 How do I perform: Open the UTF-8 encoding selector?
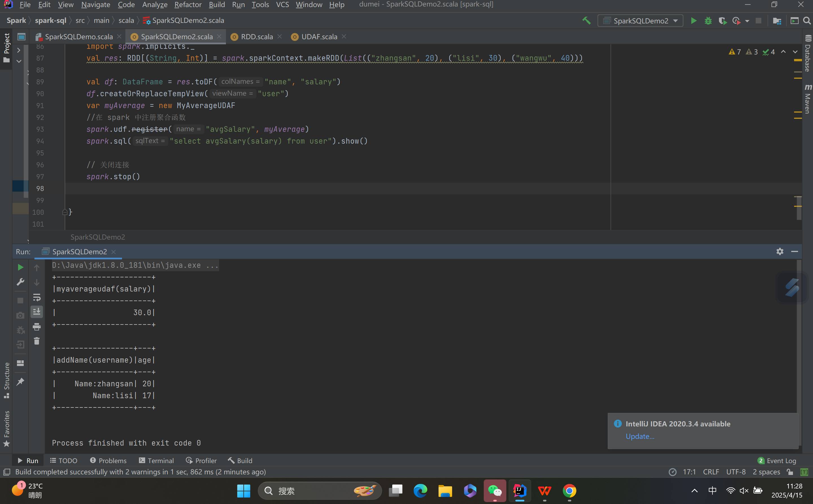[x=736, y=472]
